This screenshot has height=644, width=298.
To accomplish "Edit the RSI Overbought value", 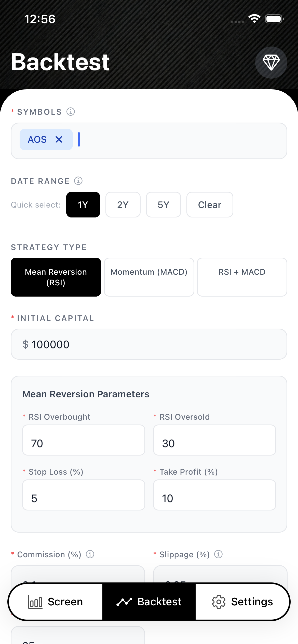I will [84, 440].
